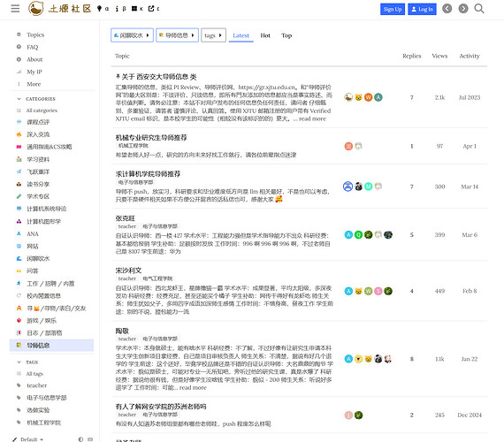This screenshot has height=442, width=504.
Task: Open the 游戏 / 娱乐 category icon
Action: [19, 321]
